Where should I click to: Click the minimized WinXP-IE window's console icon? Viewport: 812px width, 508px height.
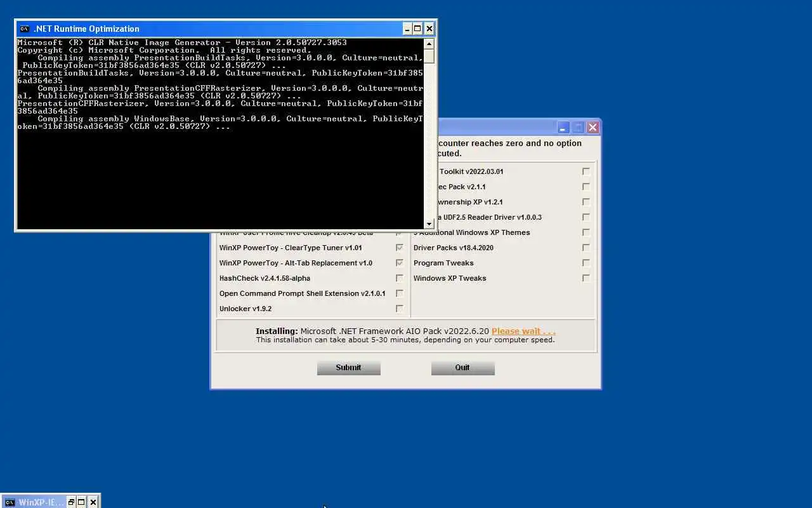click(x=10, y=502)
